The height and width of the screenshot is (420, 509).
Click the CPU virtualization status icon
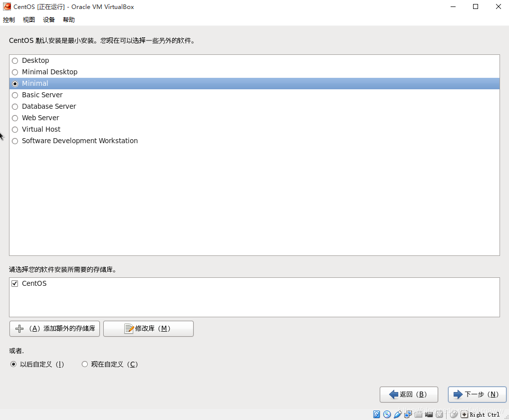[x=440, y=414]
